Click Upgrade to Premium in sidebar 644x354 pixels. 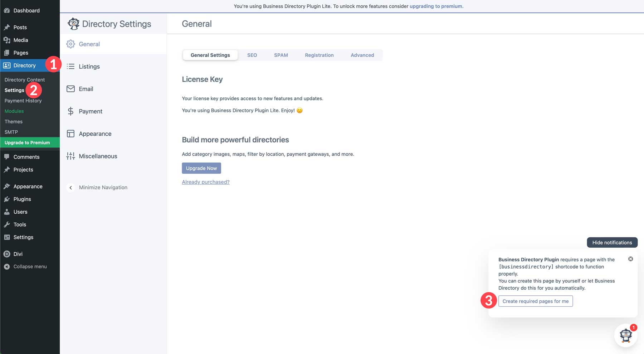coord(27,142)
